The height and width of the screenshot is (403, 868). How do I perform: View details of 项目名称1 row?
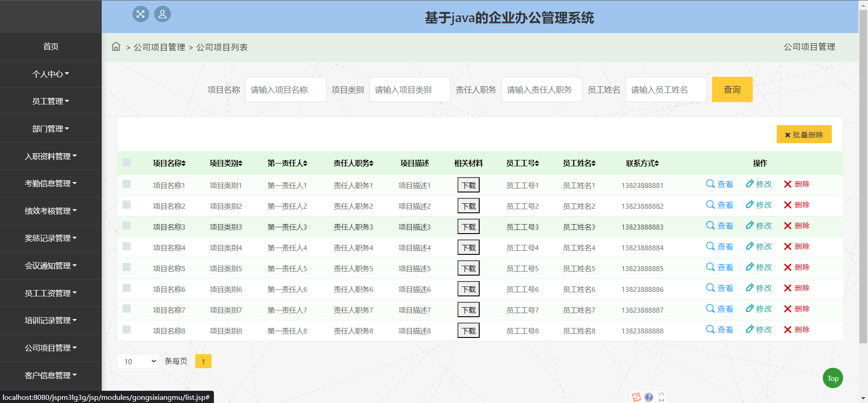coord(720,184)
